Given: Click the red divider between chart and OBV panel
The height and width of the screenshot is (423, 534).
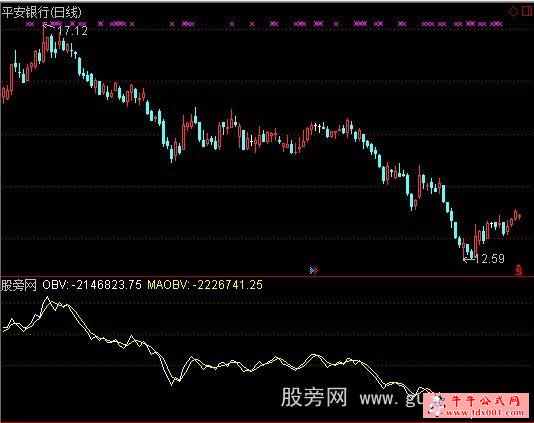Looking at the screenshot, I should coord(267,276).
